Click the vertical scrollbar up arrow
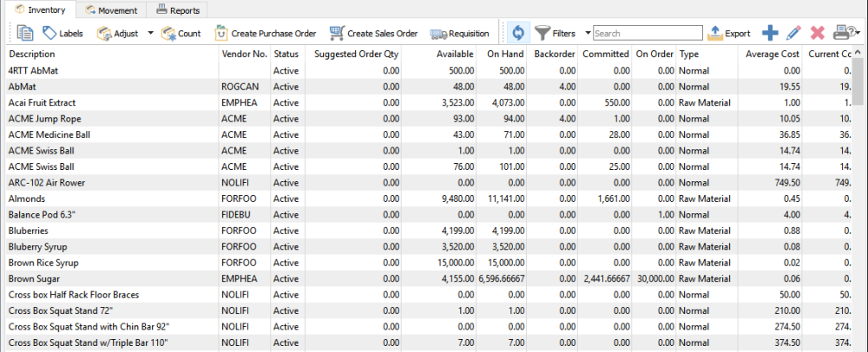Viewport: 868px width, 352px height. click(858, 53)
